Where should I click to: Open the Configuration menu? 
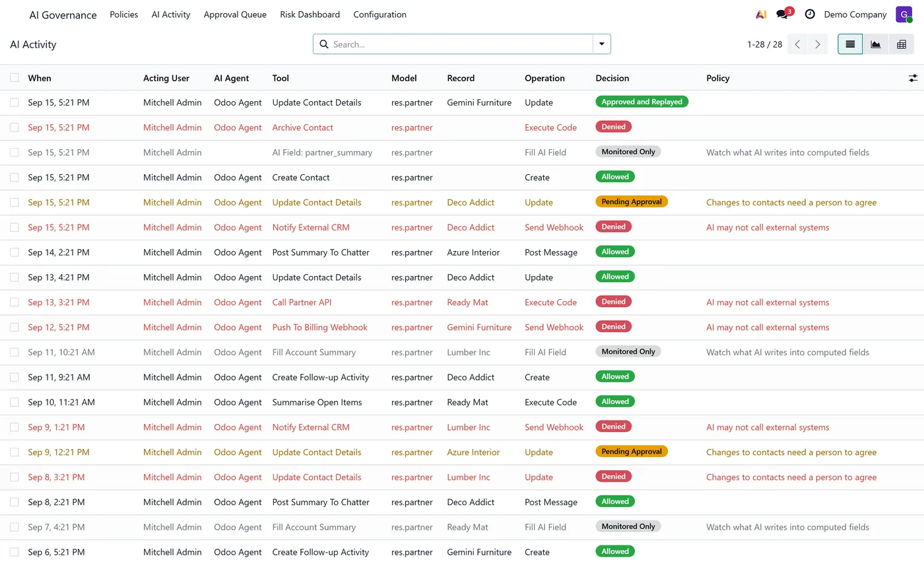(x=379, y=15)
